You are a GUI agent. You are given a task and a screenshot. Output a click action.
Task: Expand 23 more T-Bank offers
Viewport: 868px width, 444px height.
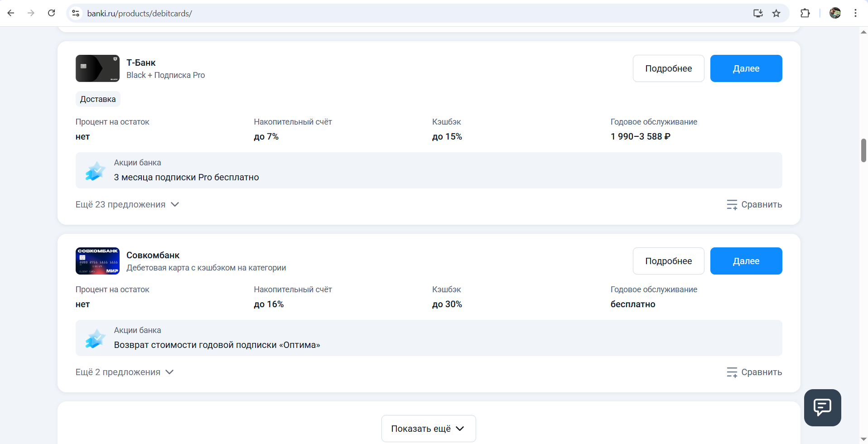pyautogui.click(x=127, y=204)
